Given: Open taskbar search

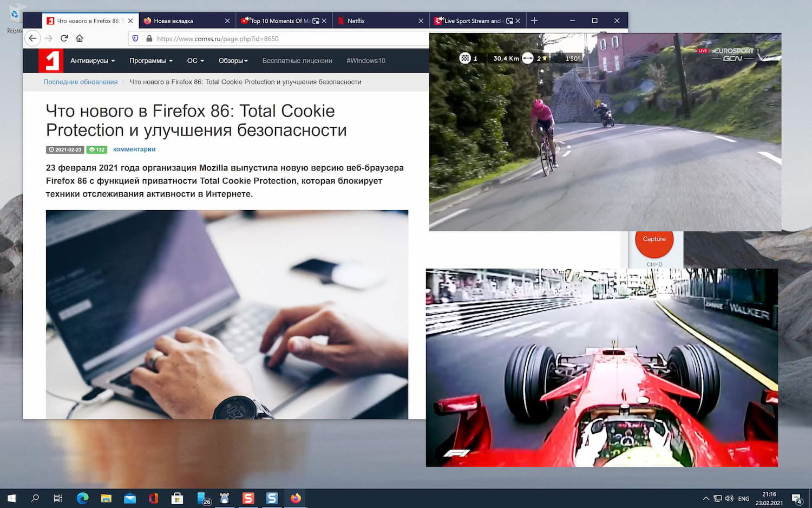Looking at the screenshot, I should point(35,498).
